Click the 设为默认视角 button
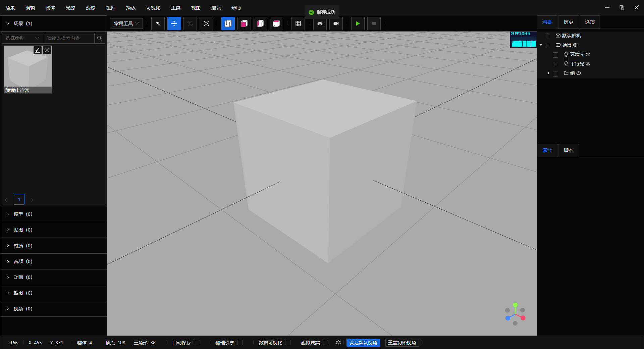Screen dimensions: 644x349 click(x=363, y=343)
